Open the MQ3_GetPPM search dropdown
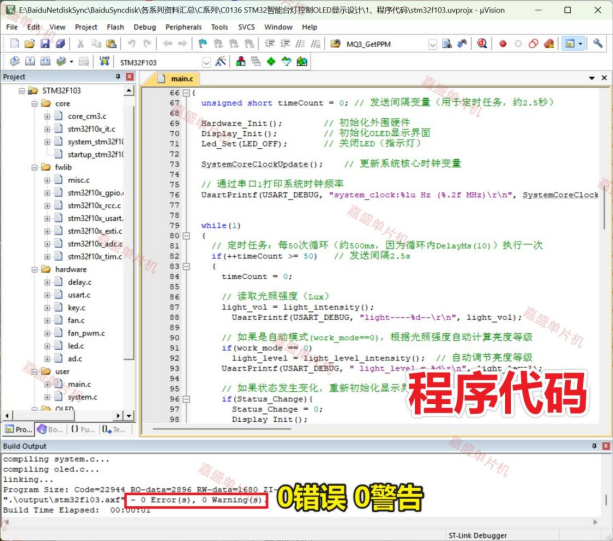This screenshot has width=613, height=541. pyautogui.click(x=432, y=44)
